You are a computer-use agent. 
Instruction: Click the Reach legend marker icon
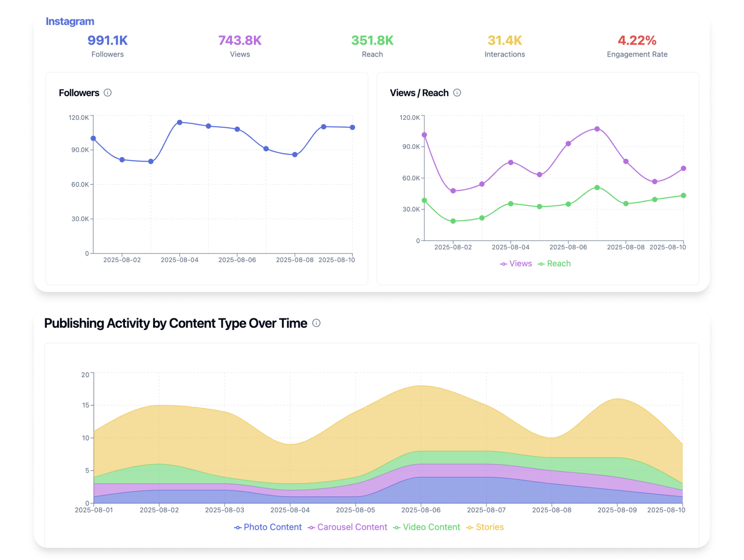pyautogui.click(x=540, y=263)
